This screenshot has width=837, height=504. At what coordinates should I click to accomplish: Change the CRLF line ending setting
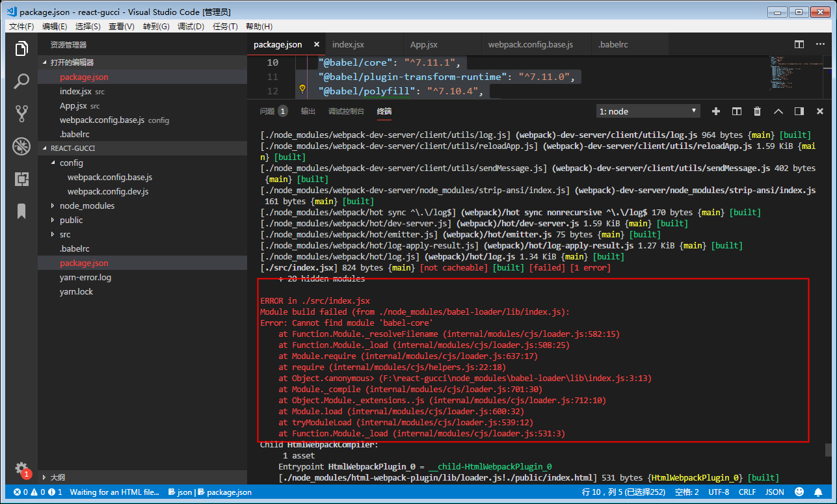[x=747, y=492]
